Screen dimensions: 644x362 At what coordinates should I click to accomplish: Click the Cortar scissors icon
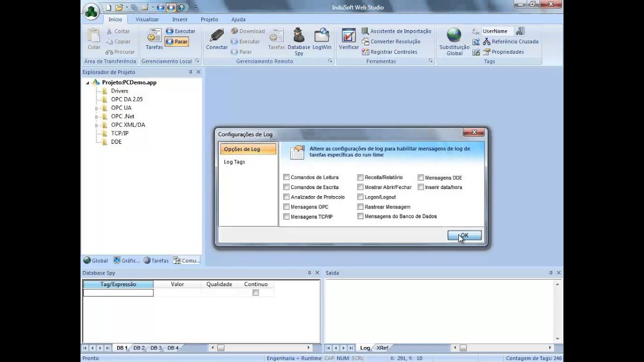click(109, 31)
